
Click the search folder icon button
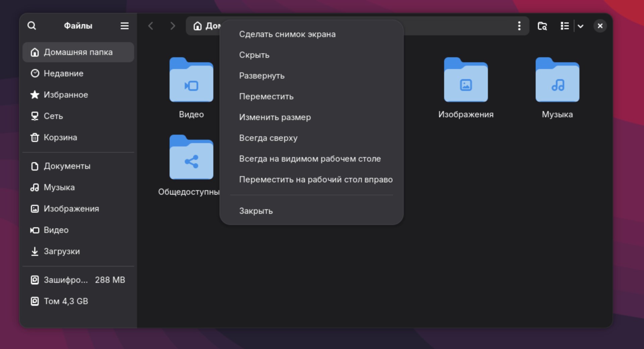[542, 26]
